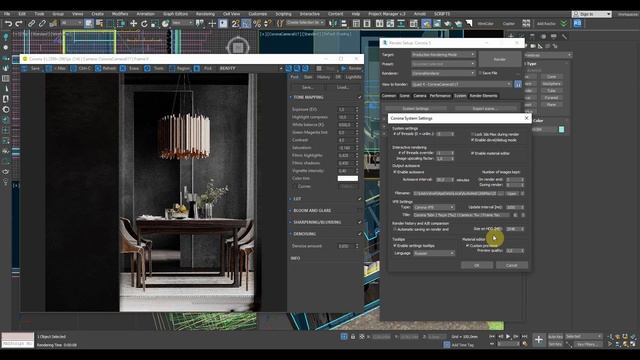This screenshot has height=360, width=640.
Task: Open the Language dropdown
Action: (433, 253)
